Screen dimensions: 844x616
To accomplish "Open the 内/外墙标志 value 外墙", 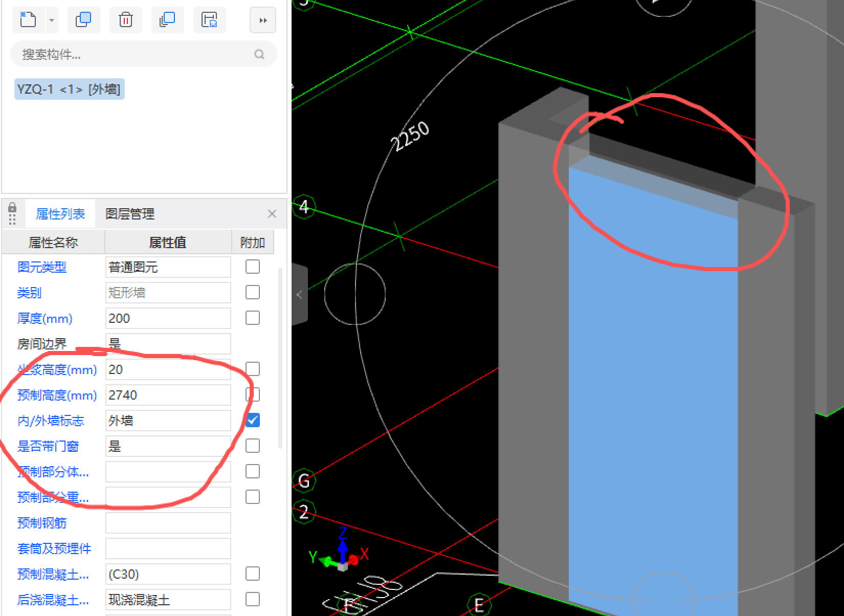I will [x=168, y=421].
